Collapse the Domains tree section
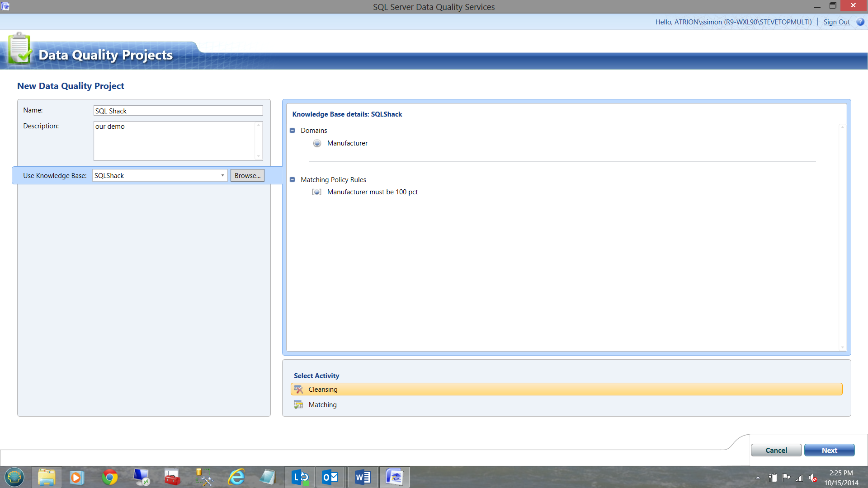This screenshot has height=488, width=868. [292, 131]
